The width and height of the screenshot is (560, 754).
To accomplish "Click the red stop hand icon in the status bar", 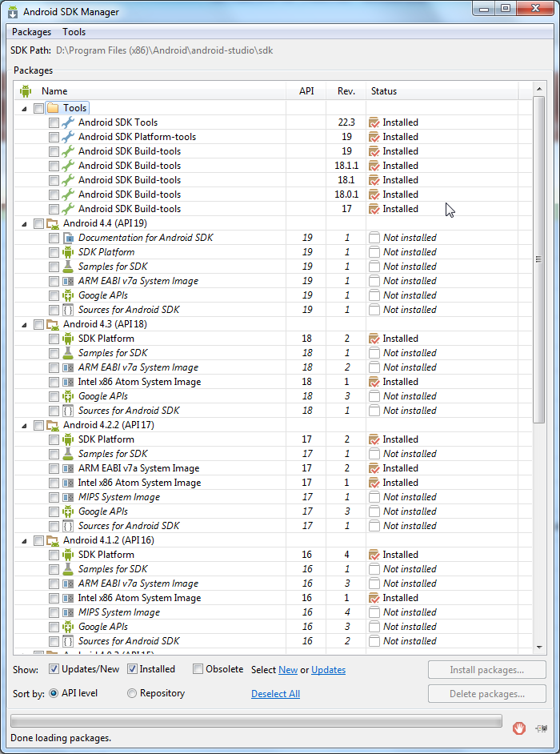I will [x=518, y=728].
